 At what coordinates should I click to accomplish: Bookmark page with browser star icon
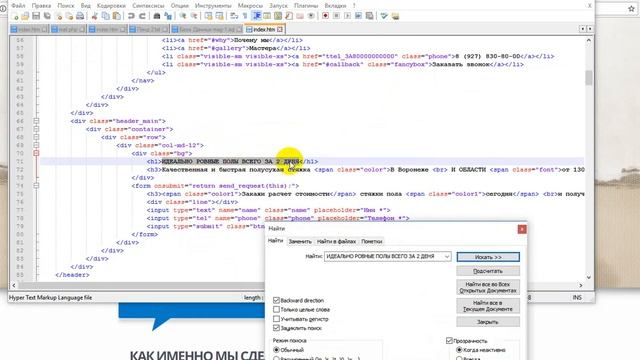click(x=631, y=9)
